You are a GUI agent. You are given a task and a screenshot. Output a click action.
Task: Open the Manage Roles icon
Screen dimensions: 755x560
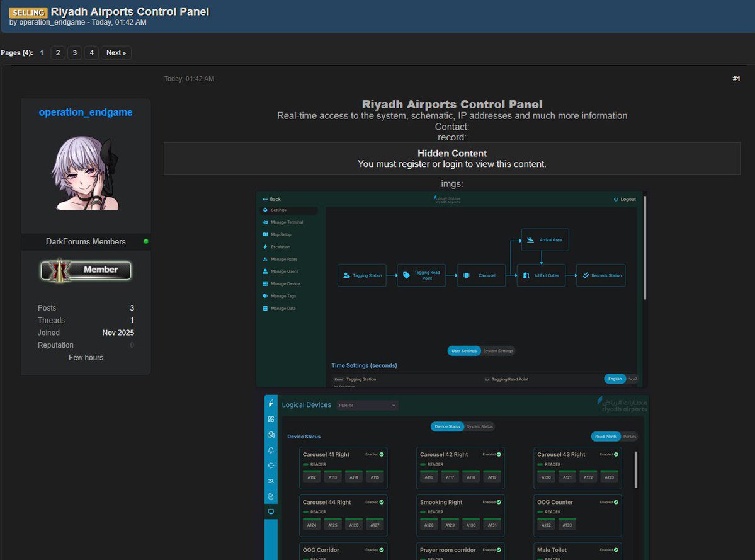point(265,259)
